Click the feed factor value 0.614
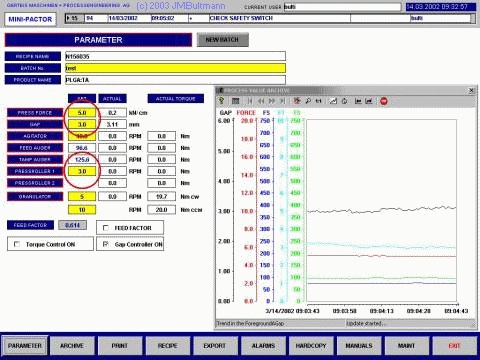Screen dimensions: 480x360 click(x=73, y=225)
